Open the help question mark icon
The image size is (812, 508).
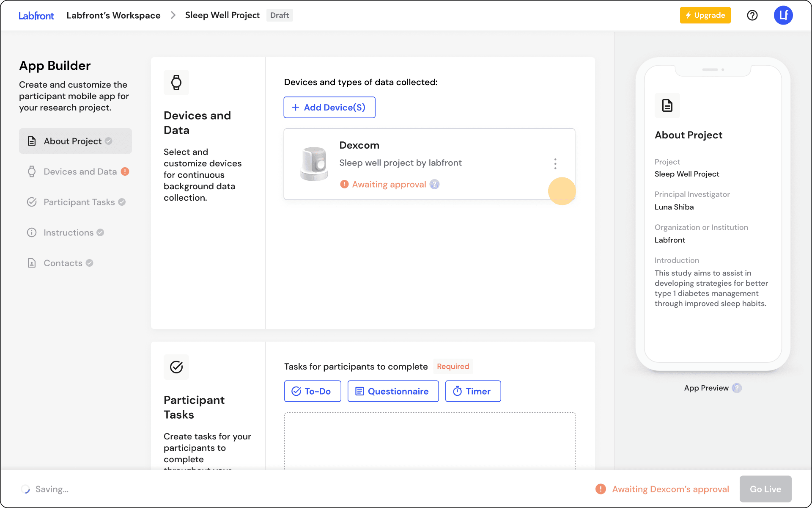pos(752,15)
